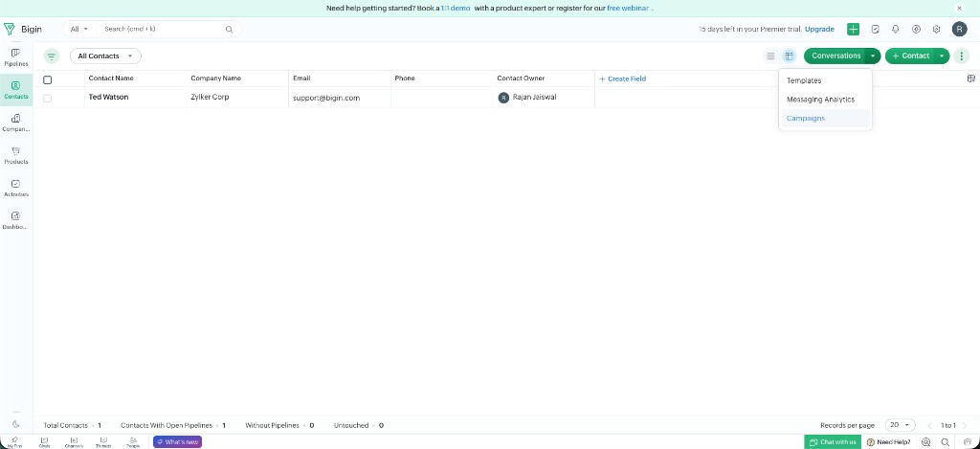The width and height of the screenshot is (980, 449).
Task: Open the user profile avatar R
Action: [959, 29]
